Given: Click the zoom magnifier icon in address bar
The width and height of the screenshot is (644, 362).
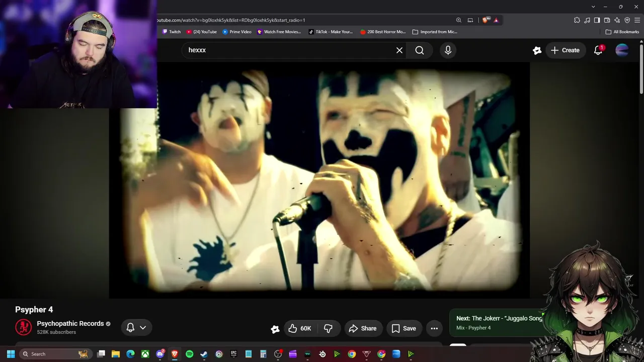Looking at the screenshot, I should [458, 20].
